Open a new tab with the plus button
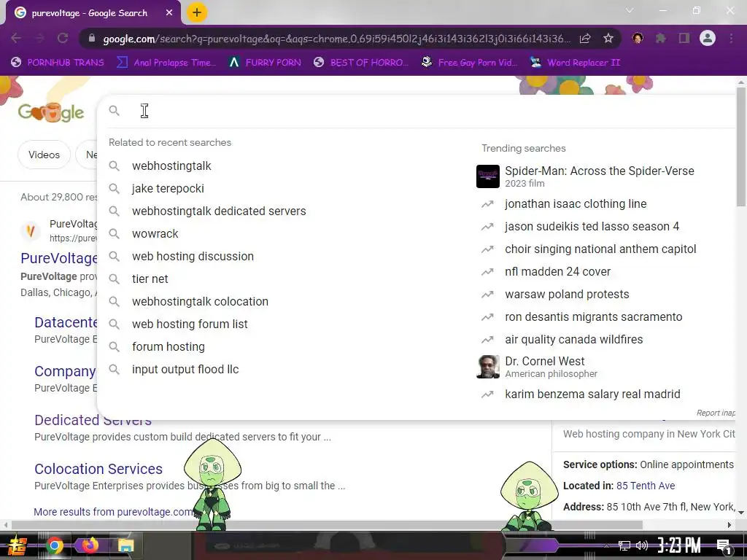Viewport: 747px width, 560px height. (197, 12)
